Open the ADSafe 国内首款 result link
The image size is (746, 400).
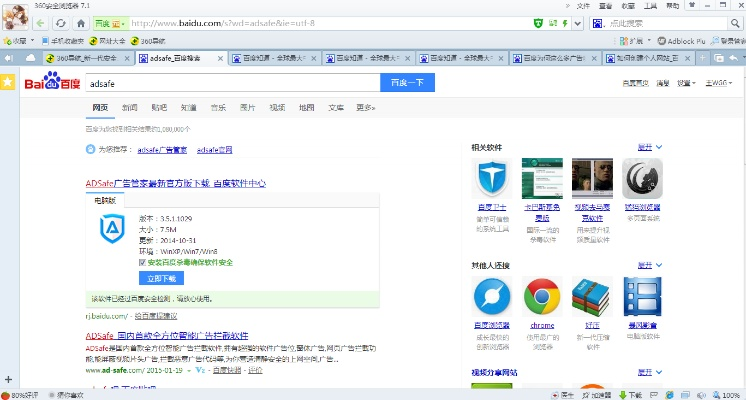[167, 335]
